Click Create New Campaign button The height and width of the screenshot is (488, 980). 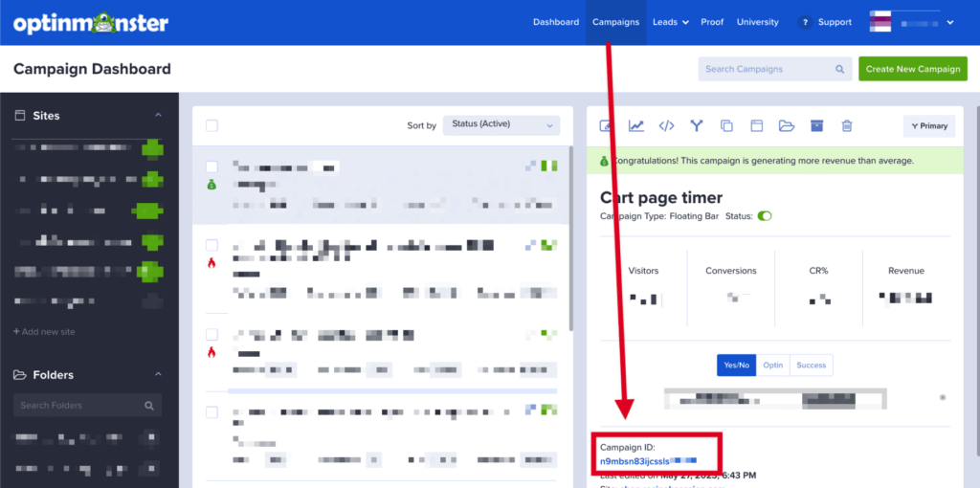click(912, 69)
